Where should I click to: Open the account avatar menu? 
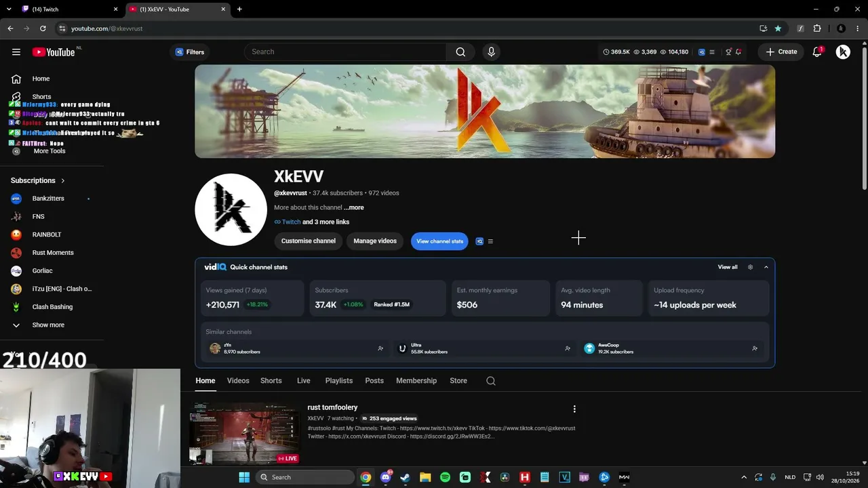tap(843, 52)
